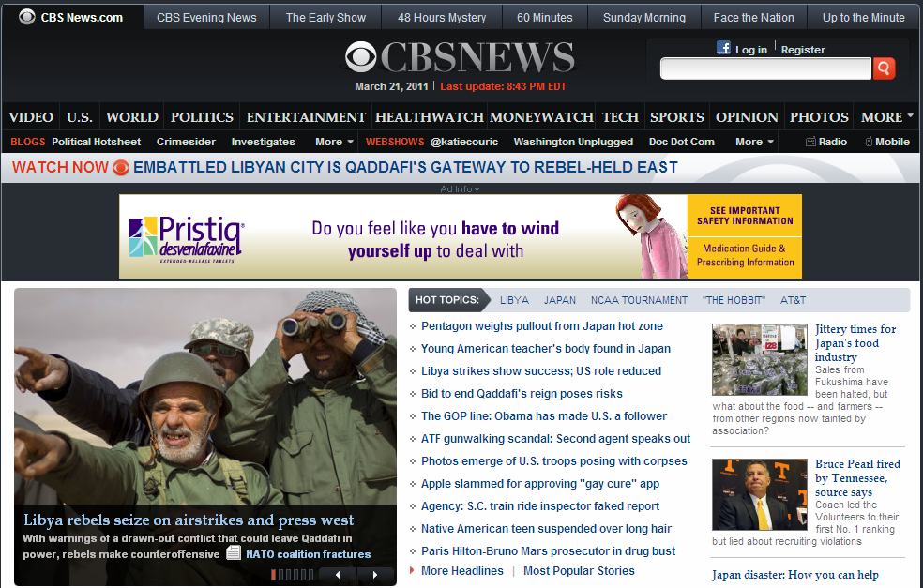Click the Register link
The height and width of the screenshot is (588, 923).
(x=803, y=50)
